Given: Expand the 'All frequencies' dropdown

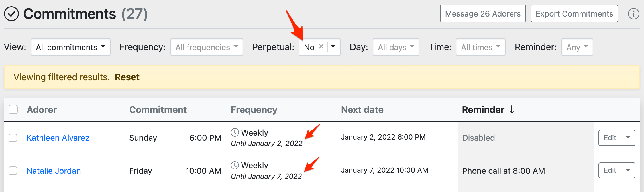Looking at the screenshot, I should [207, 47].
